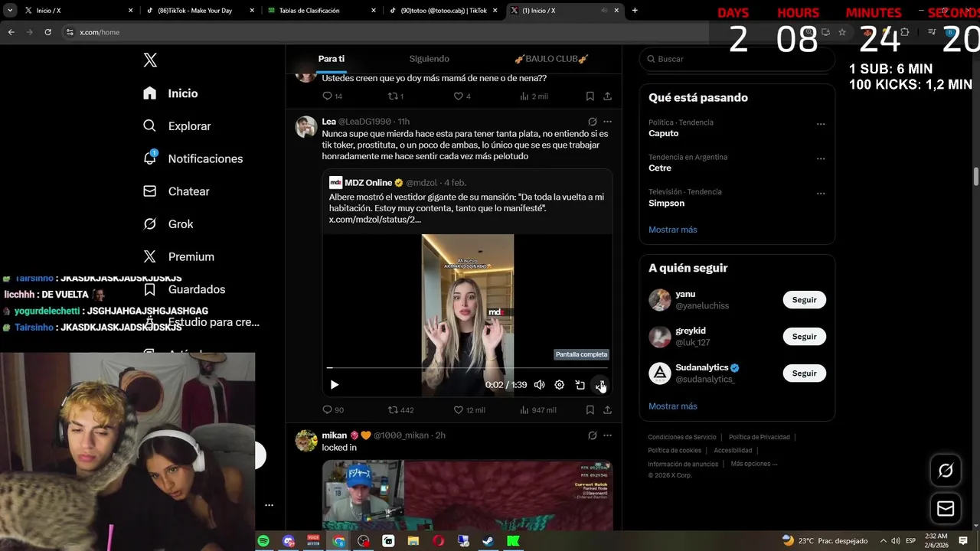Play the MDZ Online video
This screenshot has width=980, height=551.
(x=335, y=385)
